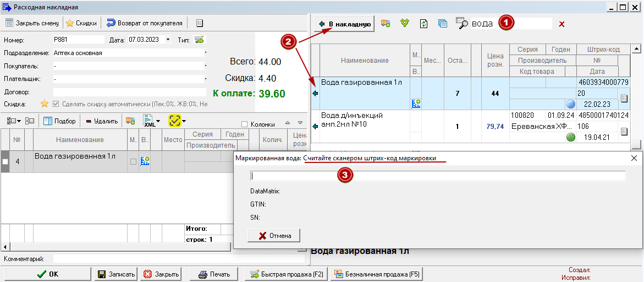This screenshot has width=644, height=282.
Task: Click the Ереванская ХФ manufacturer cell
Action: coord(542,127)
